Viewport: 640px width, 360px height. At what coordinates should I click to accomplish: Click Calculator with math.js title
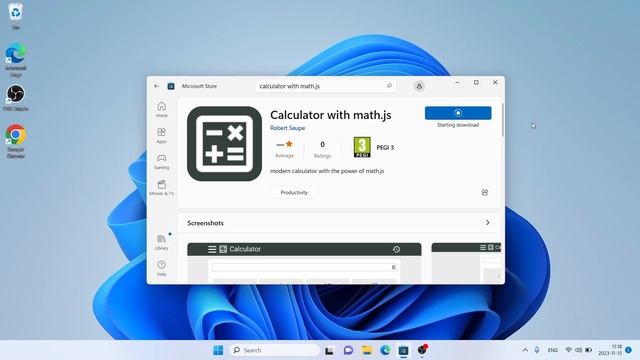331,115
